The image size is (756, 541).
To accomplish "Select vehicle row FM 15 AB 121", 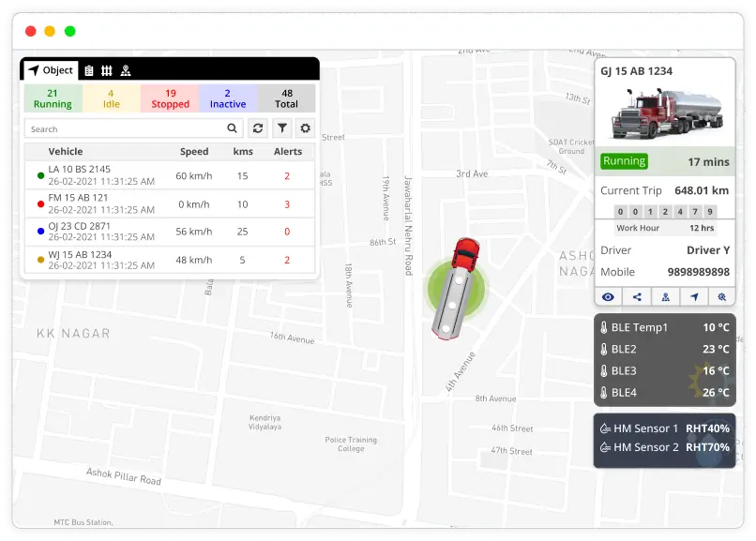I will click(169, 203).
